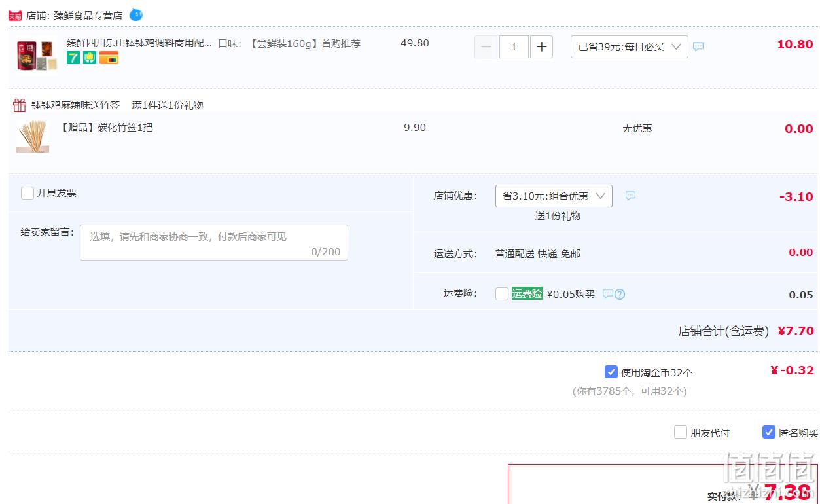
Task: Click the 无优惠 text in gift row
Action: click(637, 128)
